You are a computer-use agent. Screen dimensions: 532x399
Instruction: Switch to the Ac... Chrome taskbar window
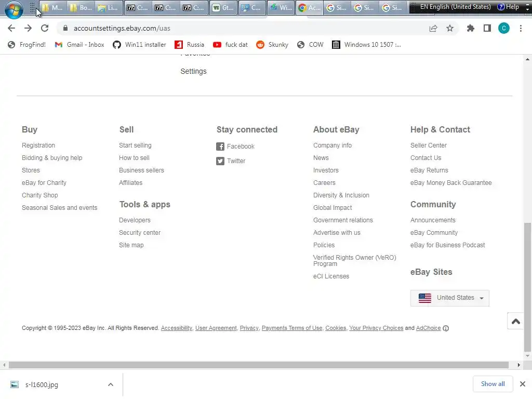[x=309, y=7]
